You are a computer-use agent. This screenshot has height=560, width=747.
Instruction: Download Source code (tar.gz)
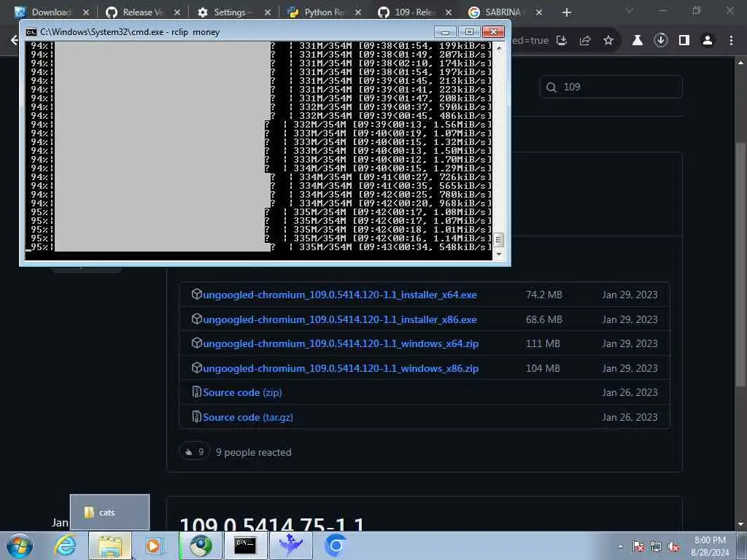click(x=248, y=417)
